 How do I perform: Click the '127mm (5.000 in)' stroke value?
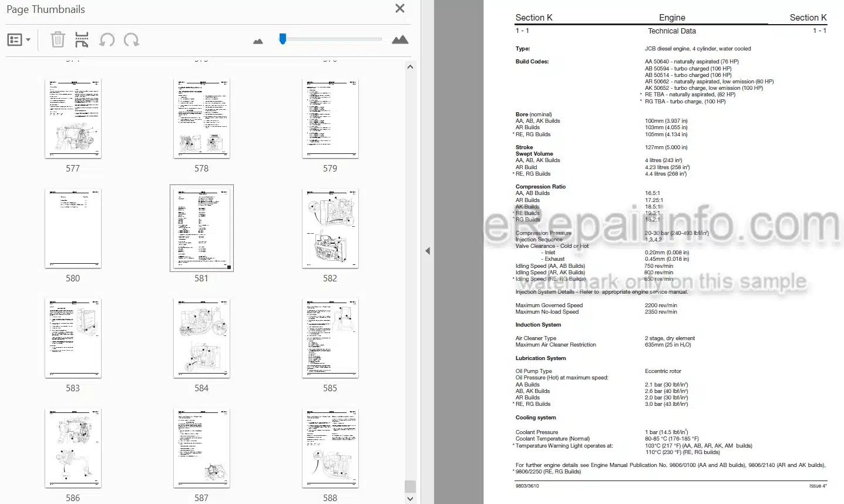point(666,147)
